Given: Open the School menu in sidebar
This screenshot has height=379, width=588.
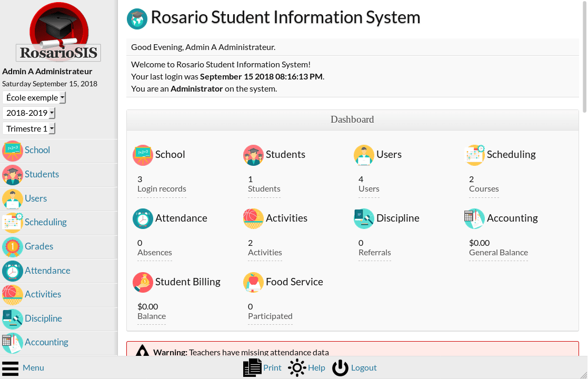Looking at the screenshot, I should click(x=37, y=150).
